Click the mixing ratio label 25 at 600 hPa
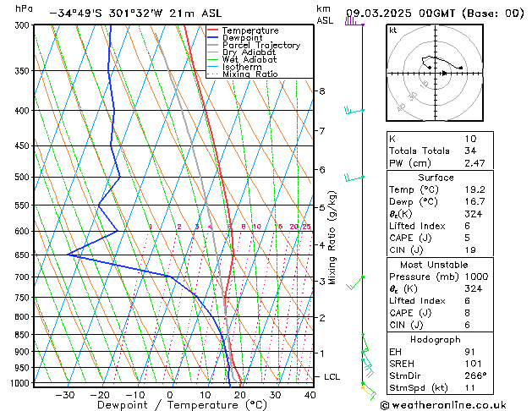 point(306,227)
